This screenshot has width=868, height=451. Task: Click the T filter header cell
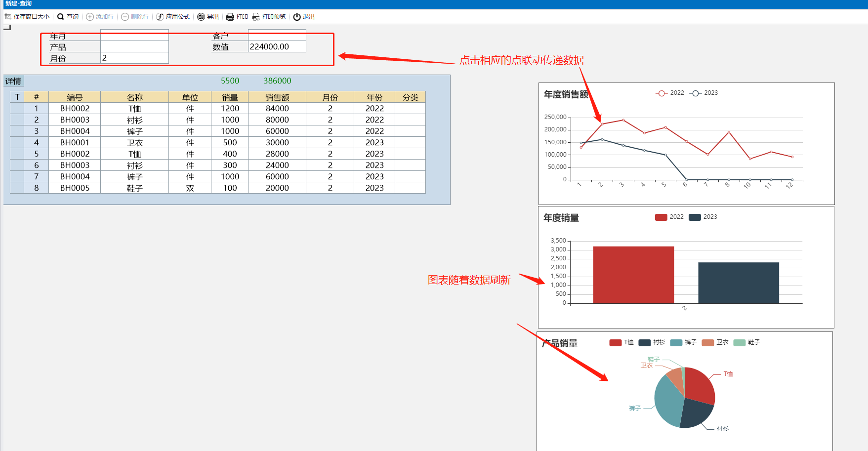(x=17, y=97)
